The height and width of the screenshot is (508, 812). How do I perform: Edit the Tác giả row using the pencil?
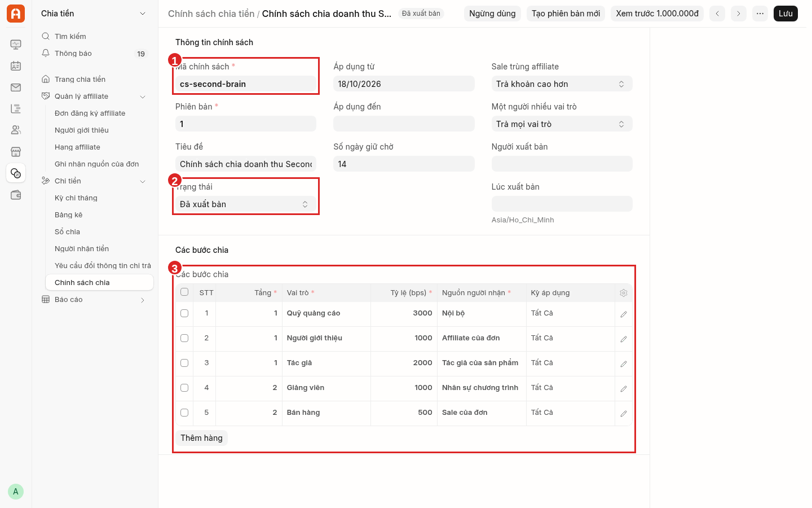pyautogui.click(x=624, y=364)
